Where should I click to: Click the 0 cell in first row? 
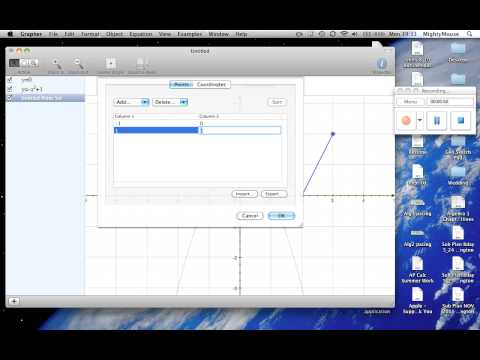click(240, 123)
